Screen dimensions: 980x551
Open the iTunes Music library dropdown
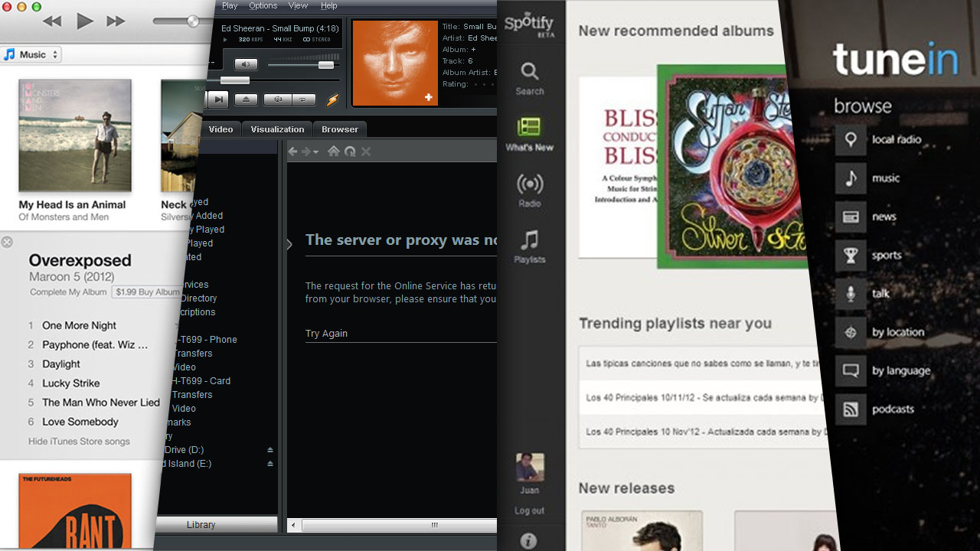tap(32, 55)
